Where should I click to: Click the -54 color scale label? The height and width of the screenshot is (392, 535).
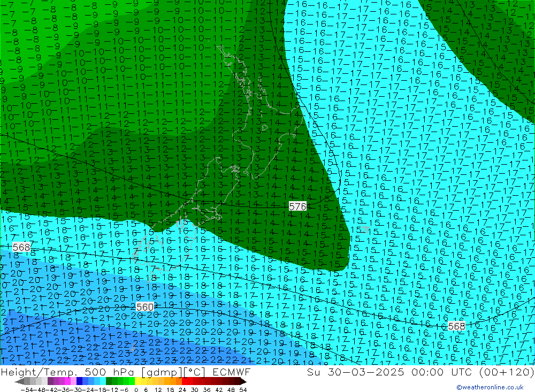pos(27,390)
